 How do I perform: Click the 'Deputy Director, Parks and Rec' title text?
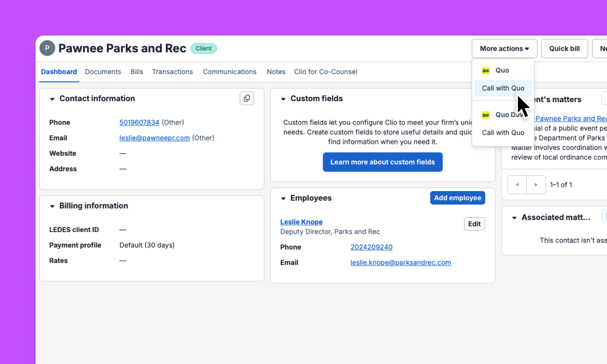click(330, 232)
